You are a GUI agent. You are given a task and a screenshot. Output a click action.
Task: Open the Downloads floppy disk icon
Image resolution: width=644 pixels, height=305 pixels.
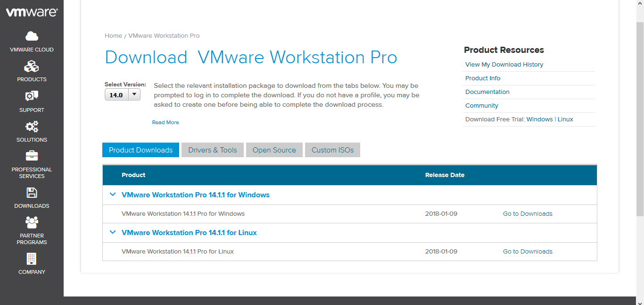(32, 193)
